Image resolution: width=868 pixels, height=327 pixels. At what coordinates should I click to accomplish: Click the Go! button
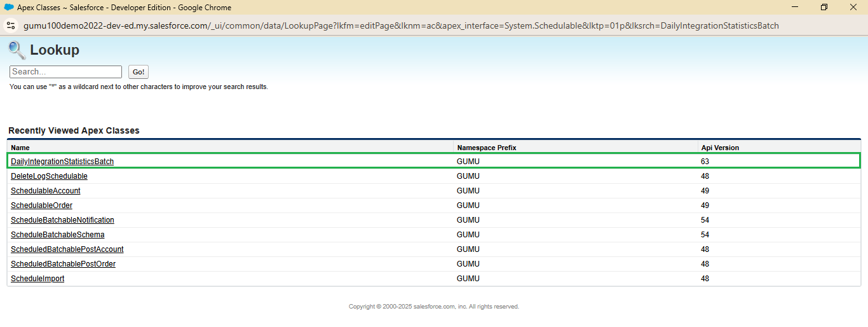coord(139,72)
